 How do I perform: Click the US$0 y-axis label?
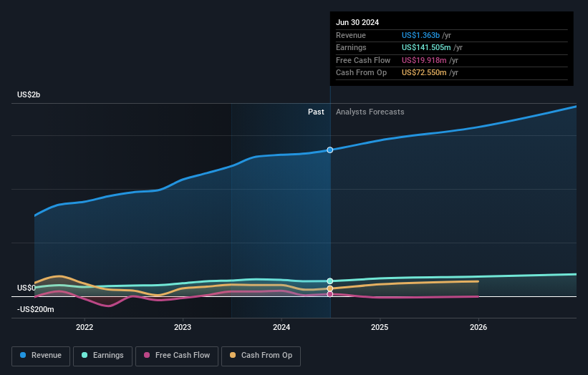pyautogui.click(x=26, y=288)
